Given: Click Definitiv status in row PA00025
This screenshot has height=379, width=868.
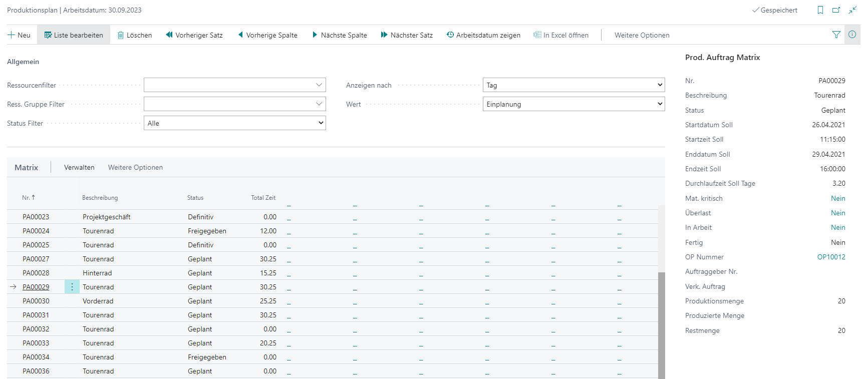Looking at the screenshot, I should tap(201, 245).
